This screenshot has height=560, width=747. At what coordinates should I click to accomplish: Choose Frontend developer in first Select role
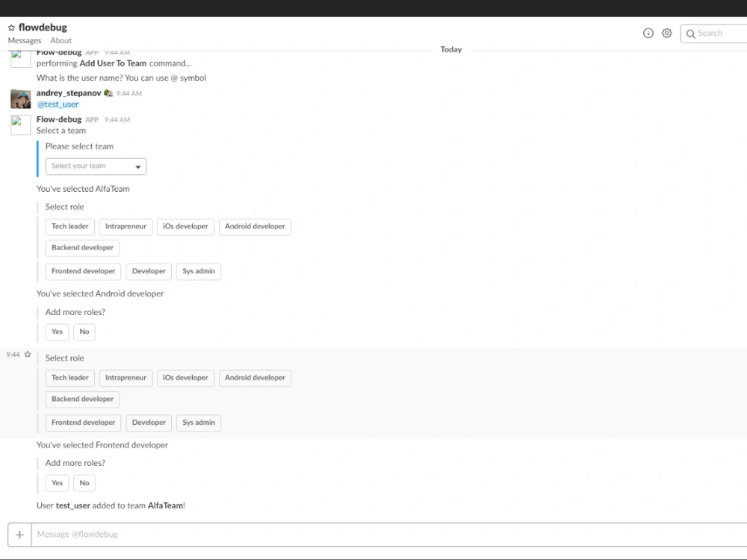pos(84,272)
